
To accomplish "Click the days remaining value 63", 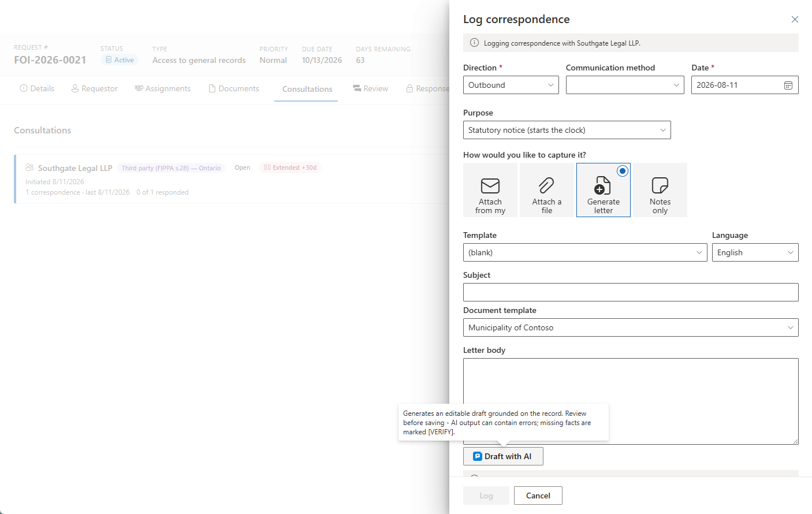I will click(360, 60).
